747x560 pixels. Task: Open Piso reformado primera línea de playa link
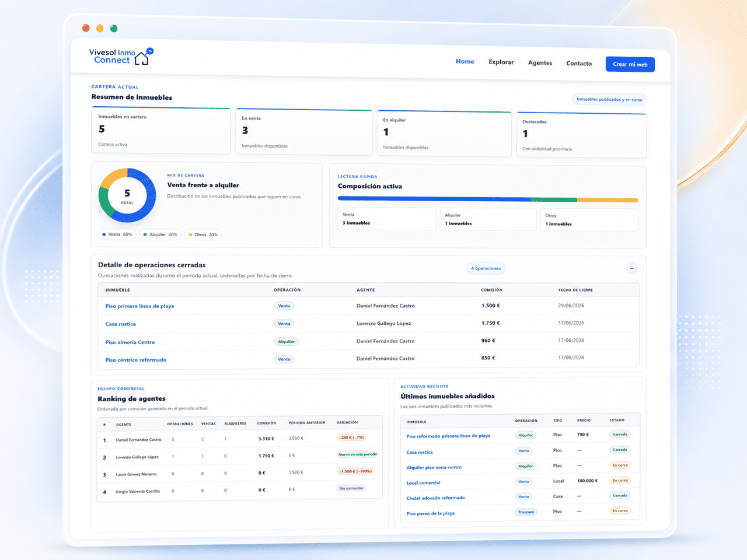[448, 436]
